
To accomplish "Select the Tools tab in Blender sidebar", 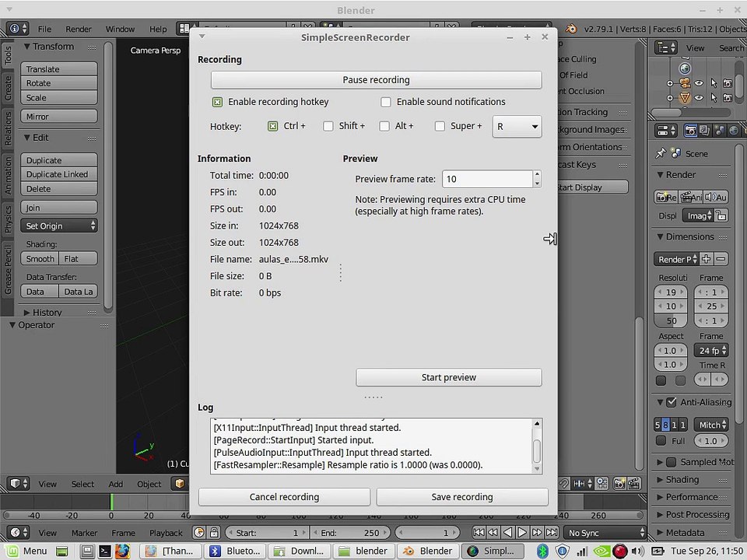I will tap(7, 56).
